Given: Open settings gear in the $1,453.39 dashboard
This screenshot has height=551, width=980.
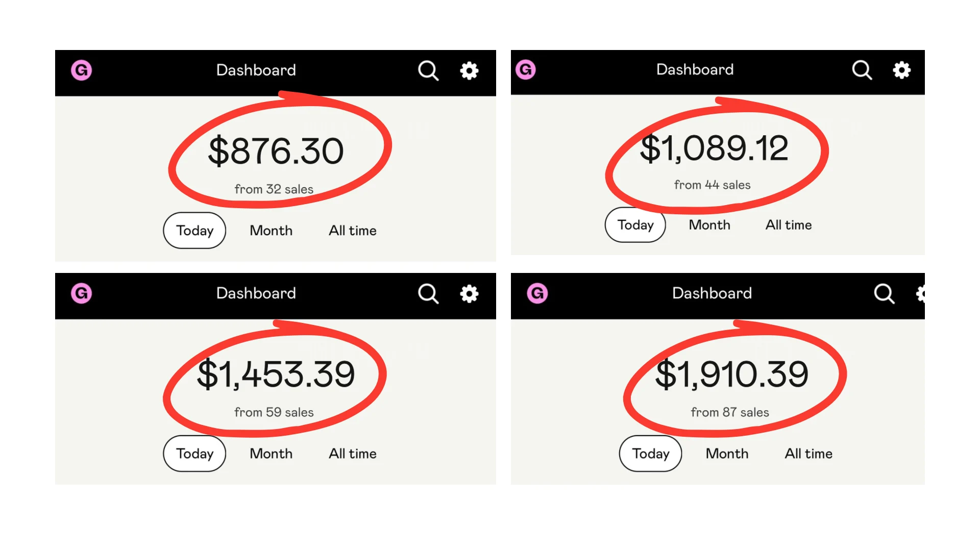Looking at the screenshot, I should point(469,294).
